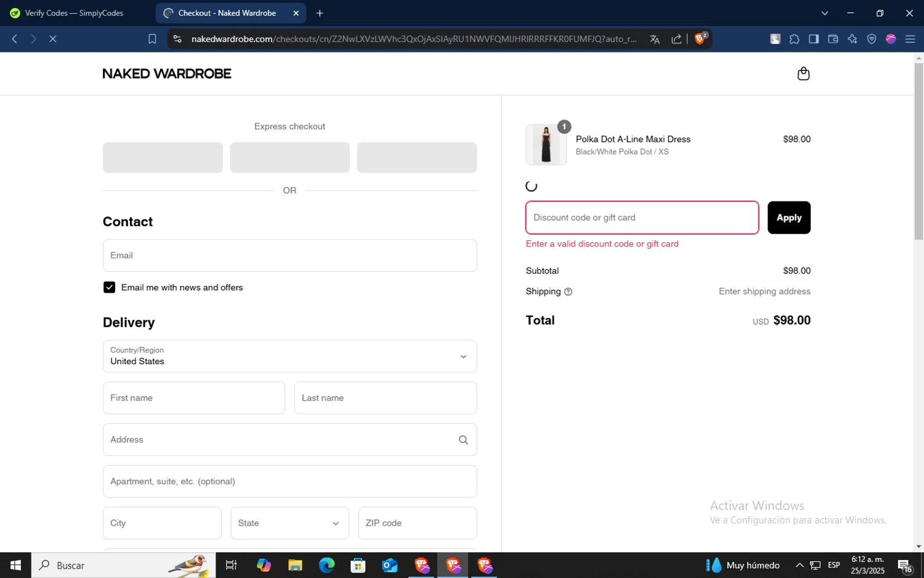
Task: Open Brave VPN shield icon
Action: click(872, 39)
